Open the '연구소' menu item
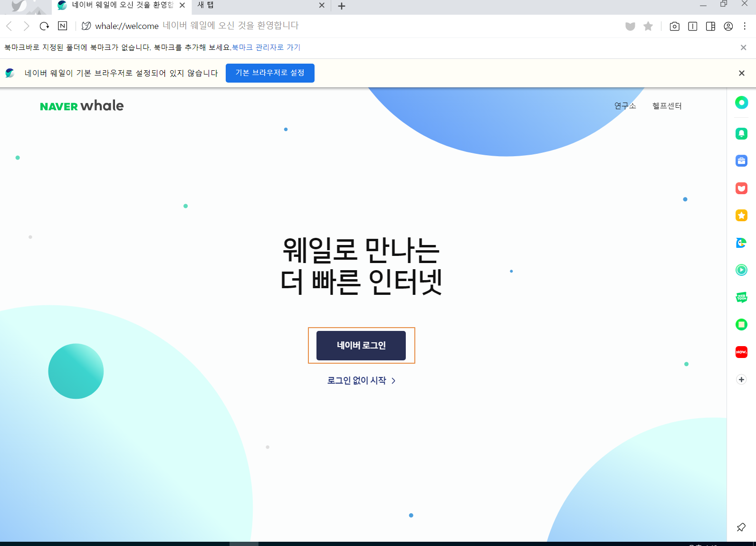The image size is (756, 546). tap(625, 106)
